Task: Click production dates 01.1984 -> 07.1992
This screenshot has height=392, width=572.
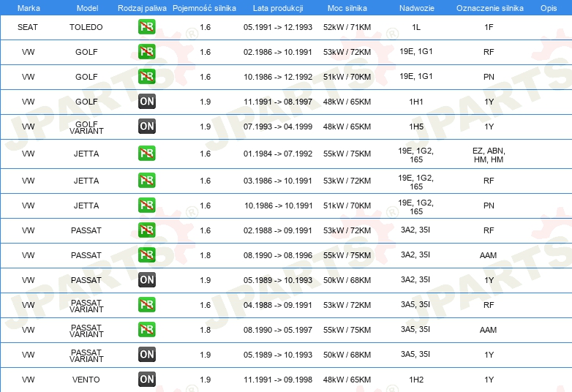Action: click(x=278, y=154)
